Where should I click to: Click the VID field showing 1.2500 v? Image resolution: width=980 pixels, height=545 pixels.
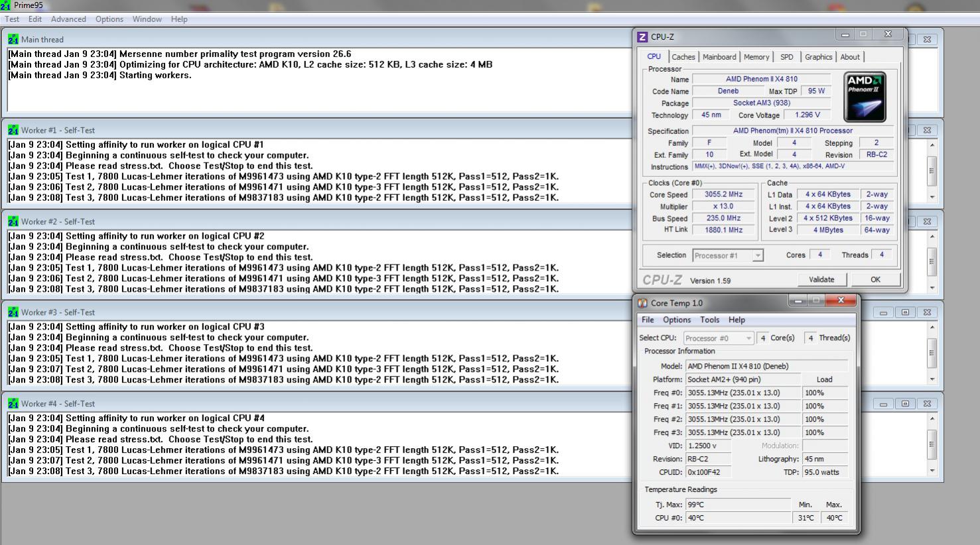[x=708, y=446]
